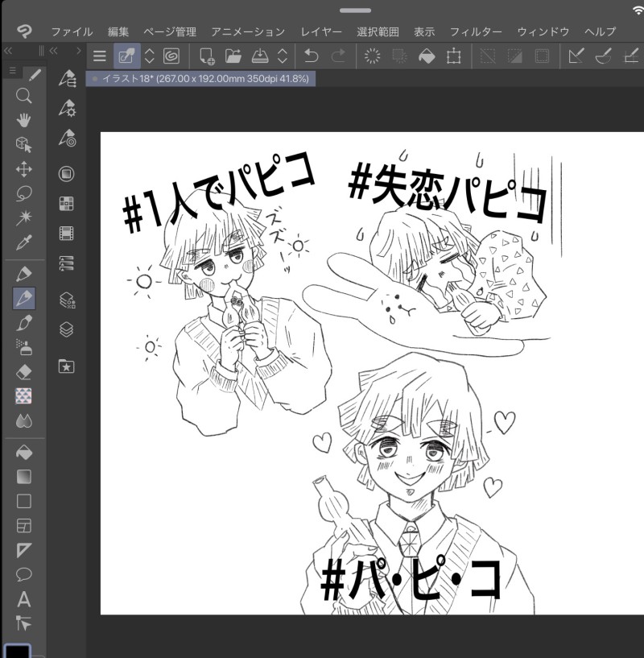
Task: Invert the selected area
Action: point(514,56)
